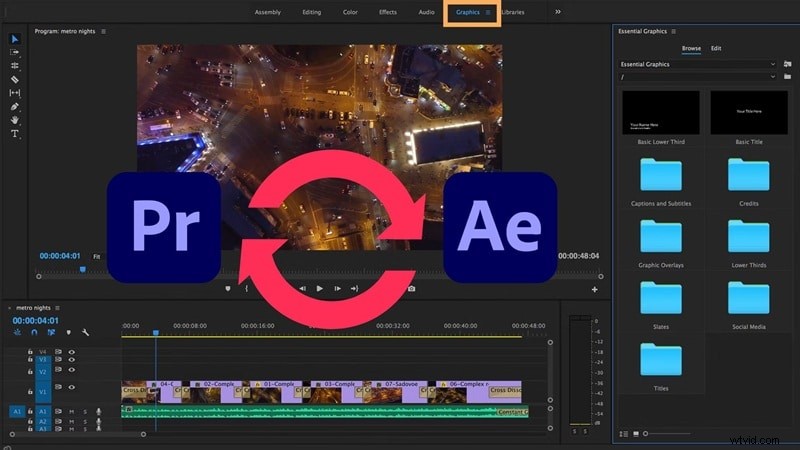Select the Ripple Edit tool

tap(15, 66)
